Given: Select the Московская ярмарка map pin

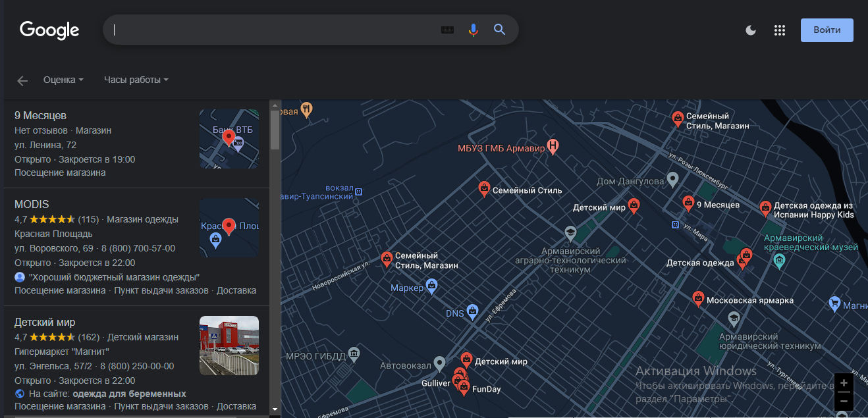Looking at the screenshot, I should point(698,300).
